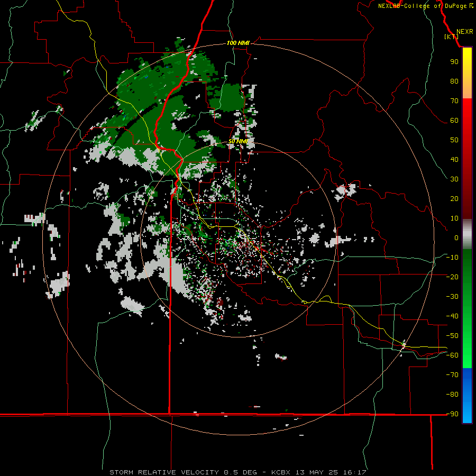The width and height of the screenshot is (476, 476).
Task: Select the -70 value on velocity scale
Action: [452, 375]
